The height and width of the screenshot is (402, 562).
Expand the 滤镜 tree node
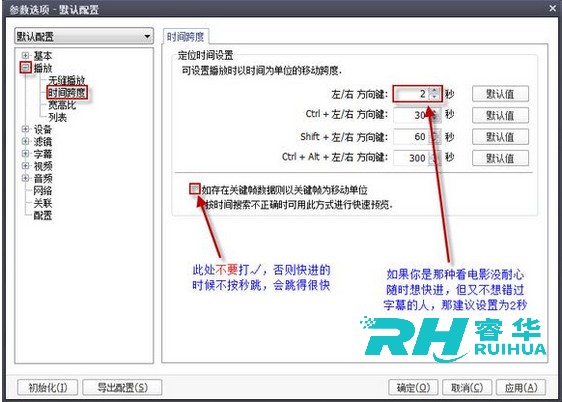[x=25, y=141]
